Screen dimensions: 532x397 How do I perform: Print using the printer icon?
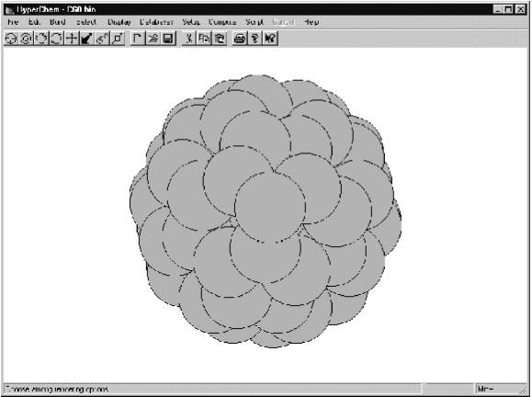[240, 39]
